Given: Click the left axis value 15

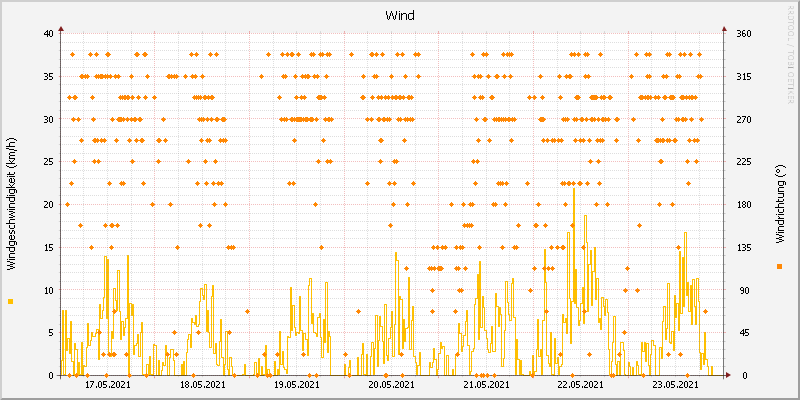Looking at the screenshot, I should click(x=48, y=247).
